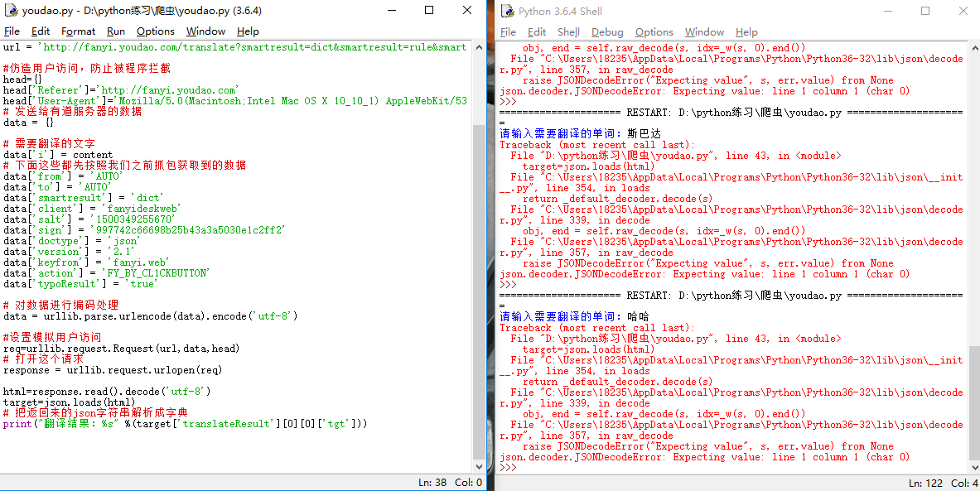Close the Python 3.6.4 Shell window

963,11
